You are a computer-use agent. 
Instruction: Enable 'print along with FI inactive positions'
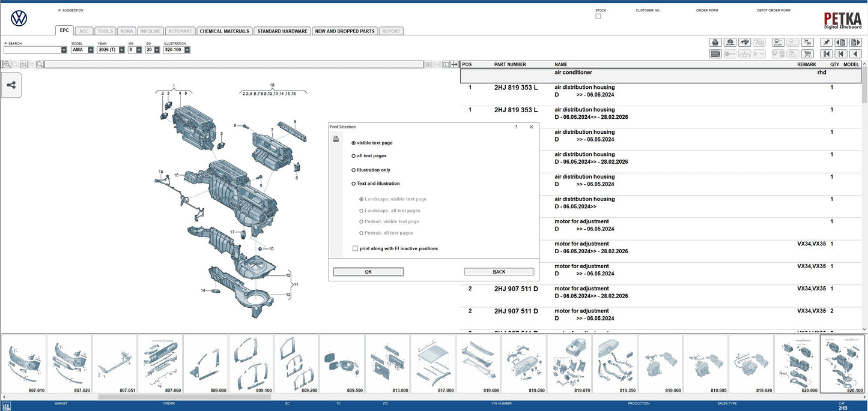tap(355, 248)
